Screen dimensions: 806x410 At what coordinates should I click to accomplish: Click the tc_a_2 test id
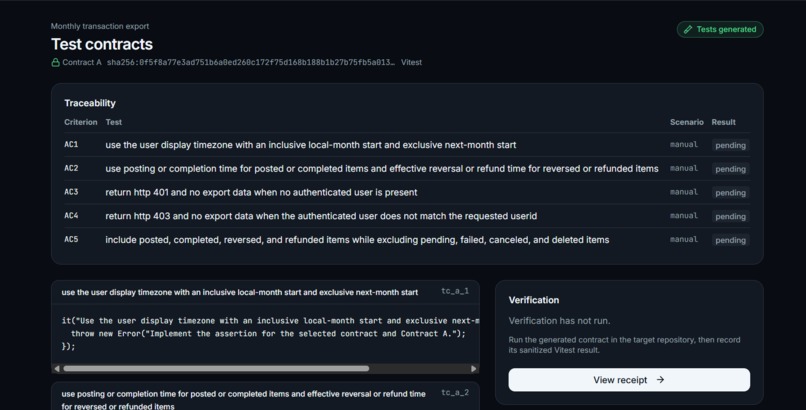(x=455, y=393)
